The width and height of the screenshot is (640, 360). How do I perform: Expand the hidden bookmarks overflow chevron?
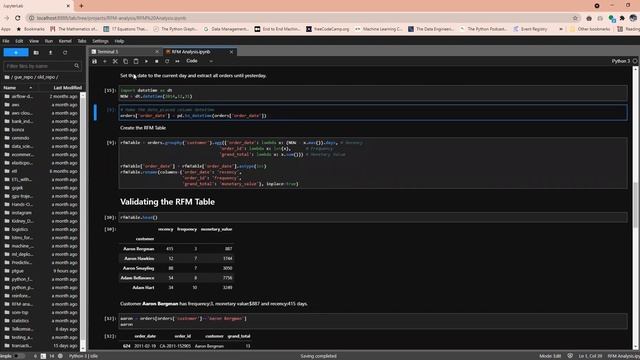tap(561, 29)
